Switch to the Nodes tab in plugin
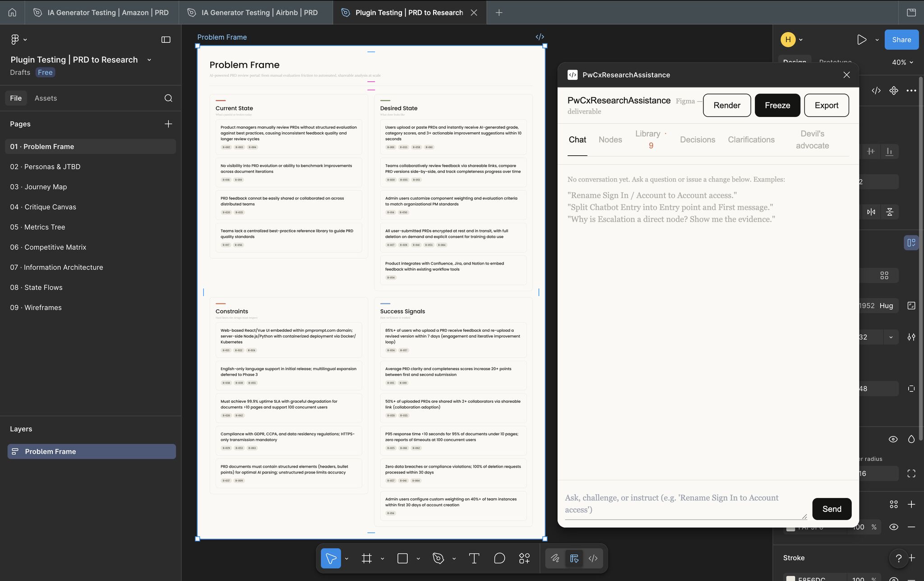Viewport: 924px width, 581px height. (610, 139)
